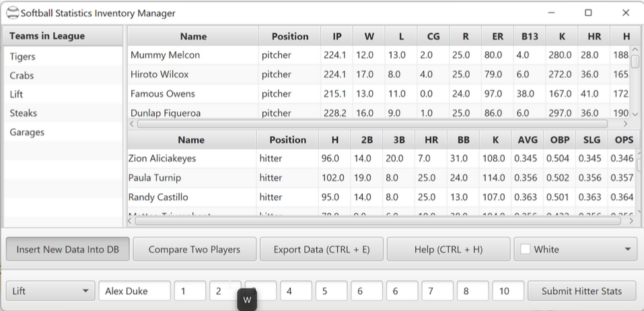Submit the hitter stats form
Viewport: 644px width, 311px height.
pyautogui.click(x=581, y=291)
